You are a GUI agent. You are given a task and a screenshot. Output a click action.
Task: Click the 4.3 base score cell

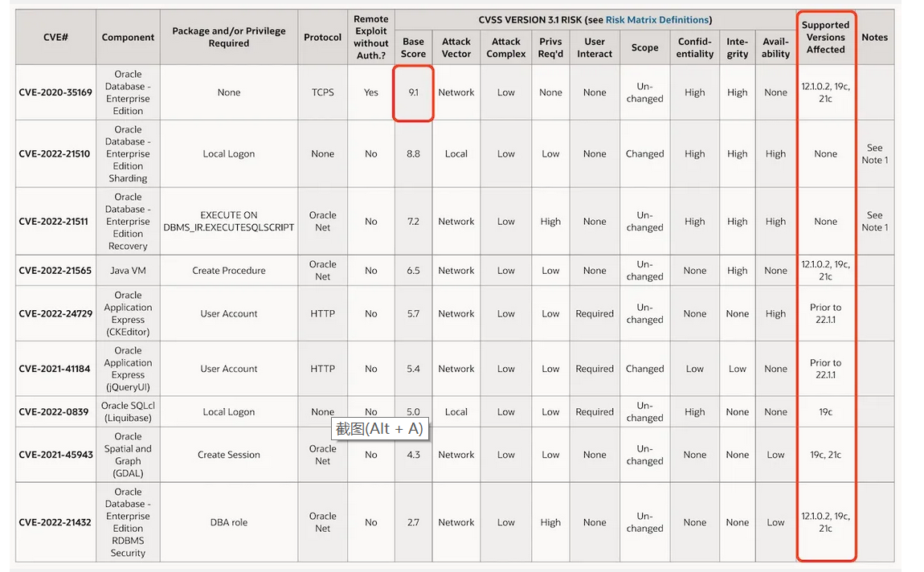(413, 455)
